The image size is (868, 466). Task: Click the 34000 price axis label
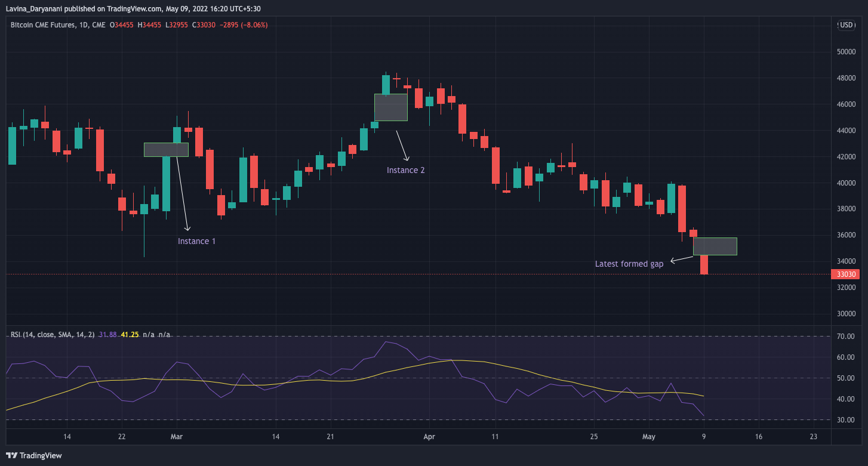click(x=845, y=261)
